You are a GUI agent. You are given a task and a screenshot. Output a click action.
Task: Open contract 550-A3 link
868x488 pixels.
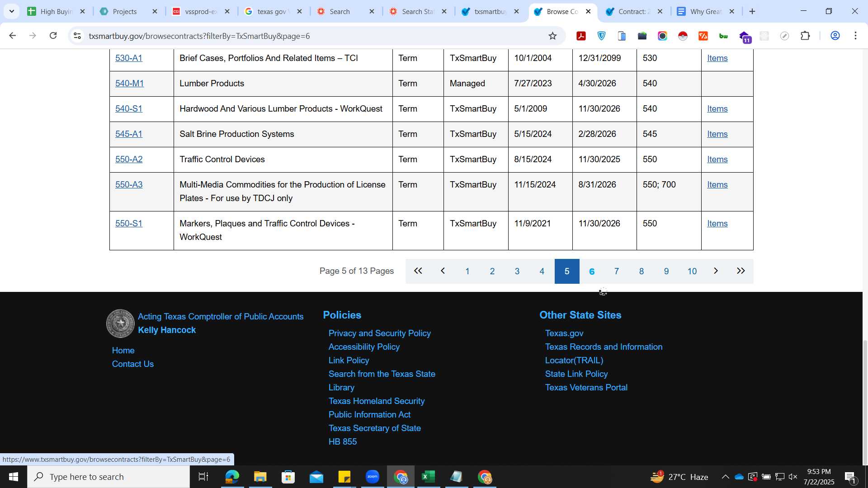point(129,185)
